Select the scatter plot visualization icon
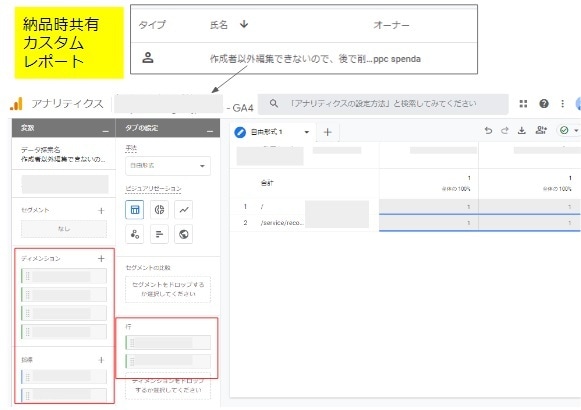 click(x=135, y=234)
